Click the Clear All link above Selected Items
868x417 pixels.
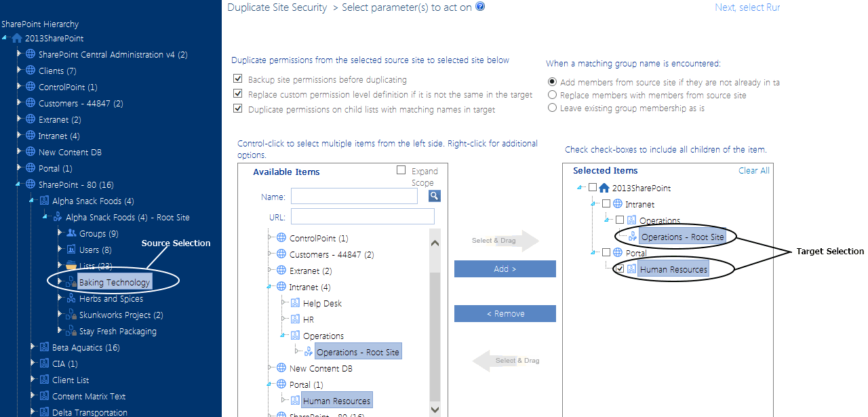(x=753, y=170)
